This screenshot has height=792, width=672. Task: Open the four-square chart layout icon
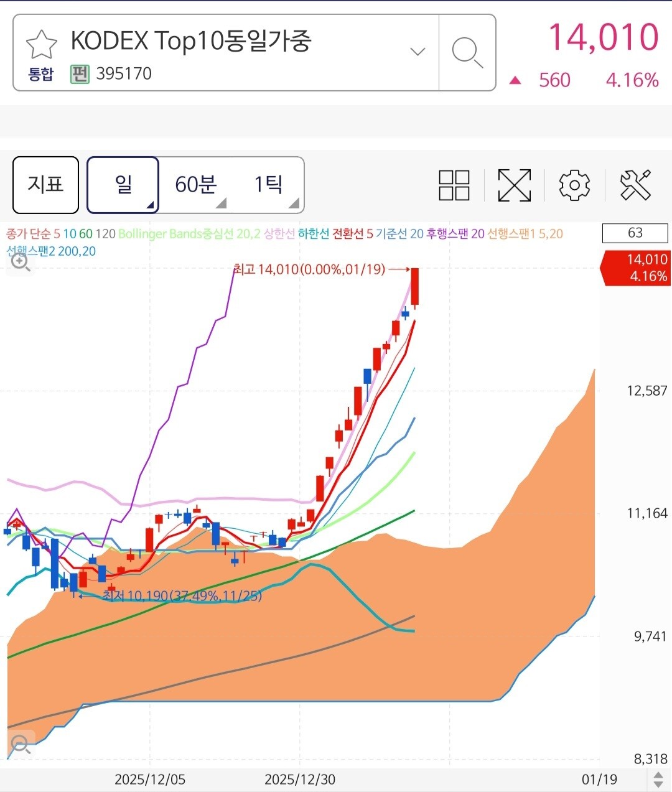[x=454, y=185]
